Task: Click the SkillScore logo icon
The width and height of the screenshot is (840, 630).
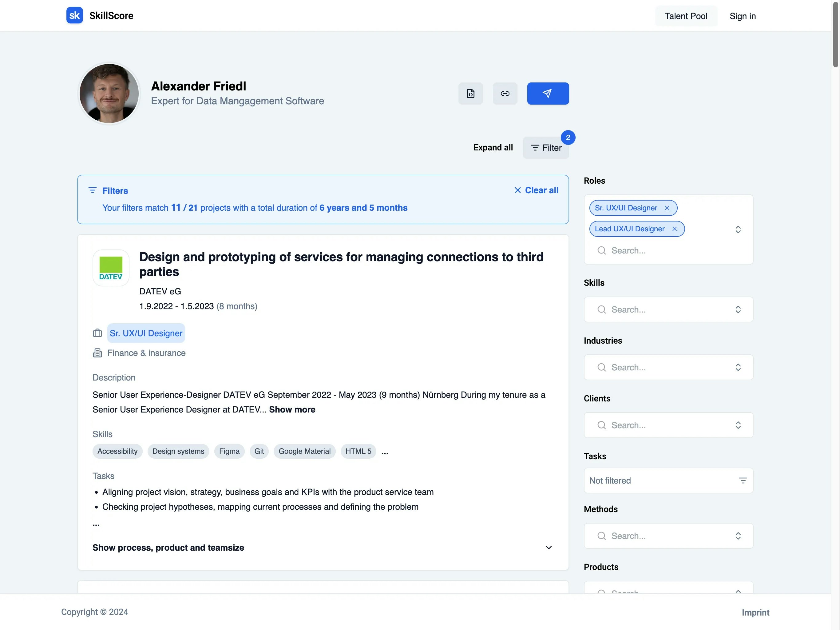Action: tap(74, 16)
